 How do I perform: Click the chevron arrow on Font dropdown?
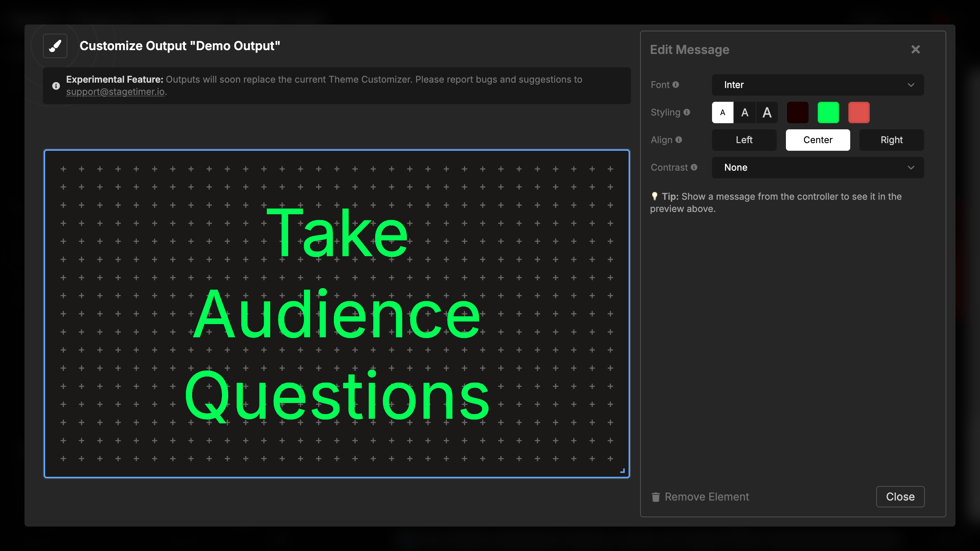911,85
